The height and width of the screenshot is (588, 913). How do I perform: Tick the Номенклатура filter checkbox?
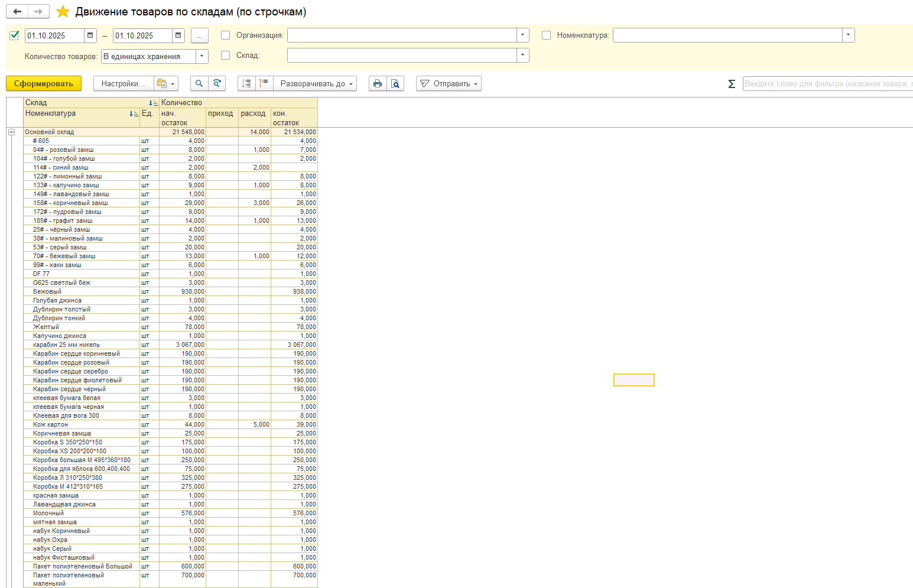coord(546,35)
